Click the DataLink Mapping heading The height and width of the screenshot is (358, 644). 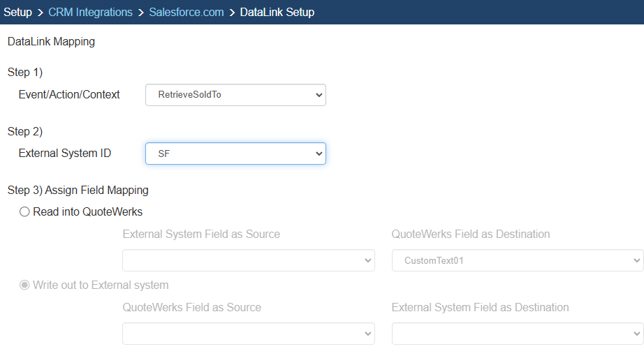[x=51, y=42]
